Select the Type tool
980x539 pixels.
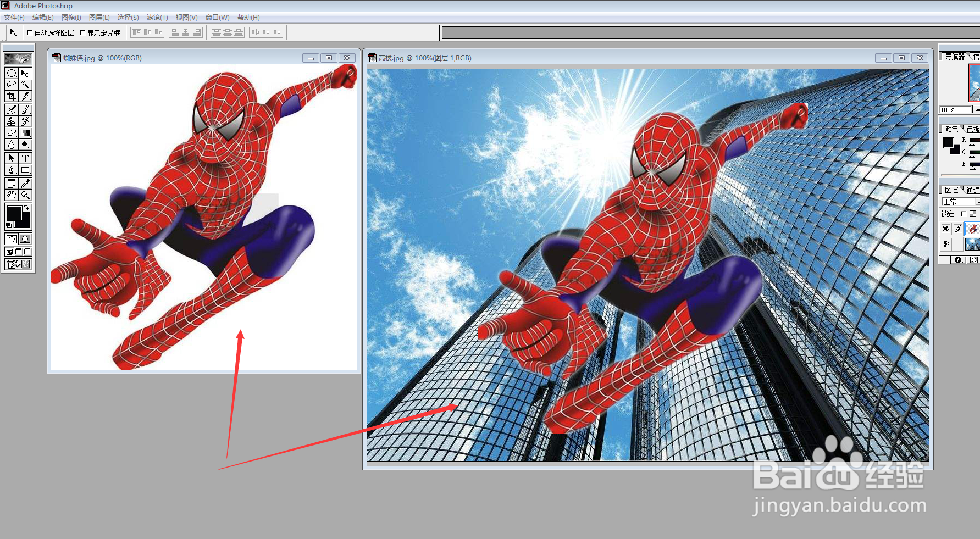[x=25, y=158]
